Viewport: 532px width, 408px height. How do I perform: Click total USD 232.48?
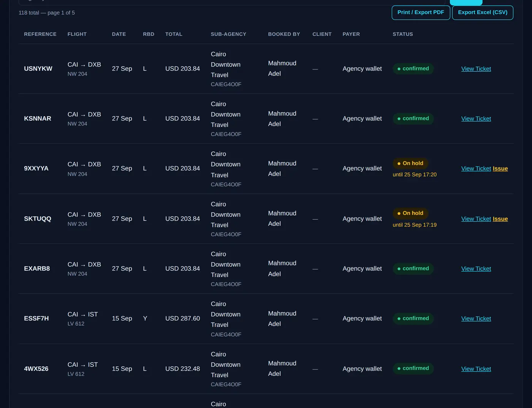pos(182,369)
